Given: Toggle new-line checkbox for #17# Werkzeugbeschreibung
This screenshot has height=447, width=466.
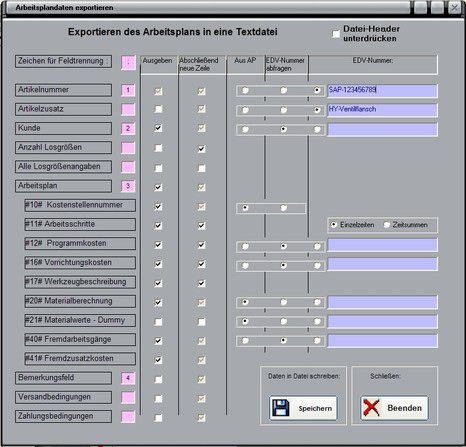Looking at the screenshot, I should [x=201, y=283].
